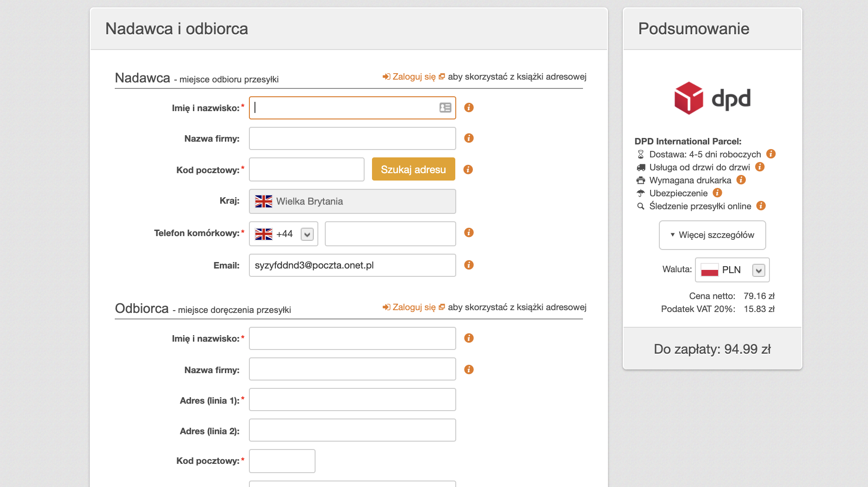Click the sender Kod pocztowy field
The image size is (868, 487).
pyautogui.click(x=306, y=169)
